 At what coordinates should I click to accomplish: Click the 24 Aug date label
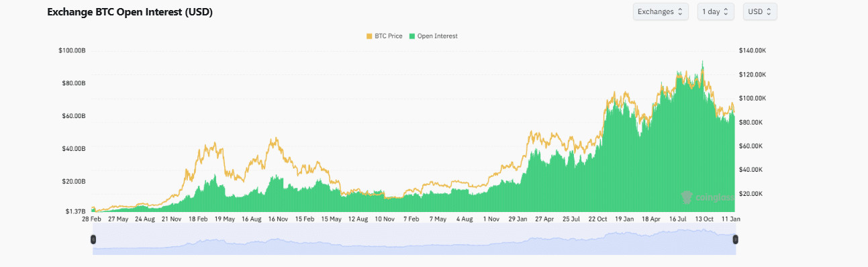click(x=145, y=219)
